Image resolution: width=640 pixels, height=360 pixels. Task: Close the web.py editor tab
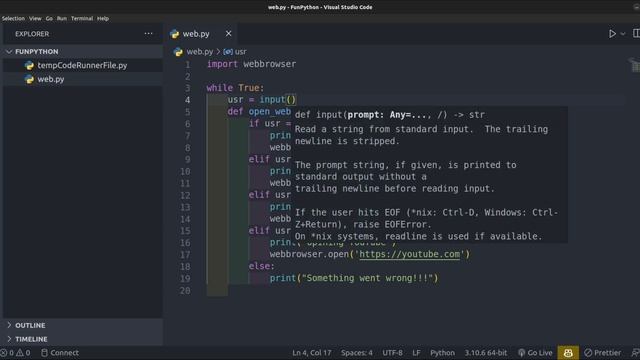pos(229,33)
